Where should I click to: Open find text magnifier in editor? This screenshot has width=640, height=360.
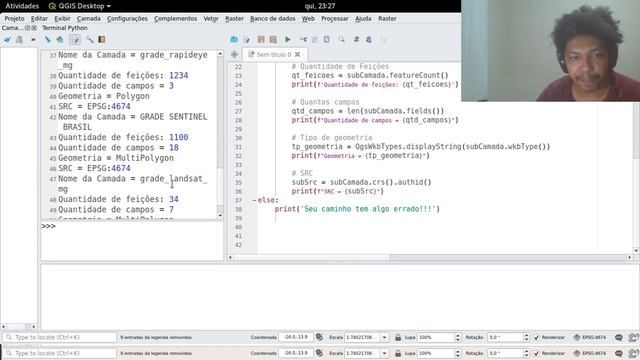coord(341,40)
